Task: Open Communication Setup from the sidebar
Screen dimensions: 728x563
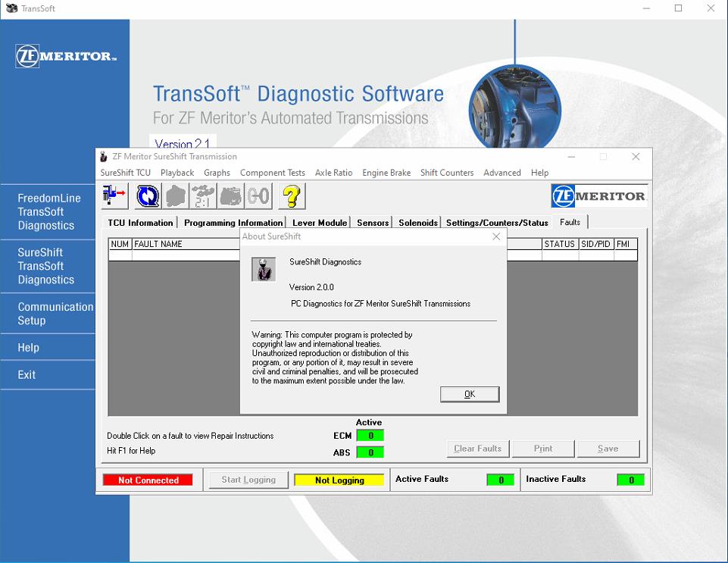Action: 57,313
